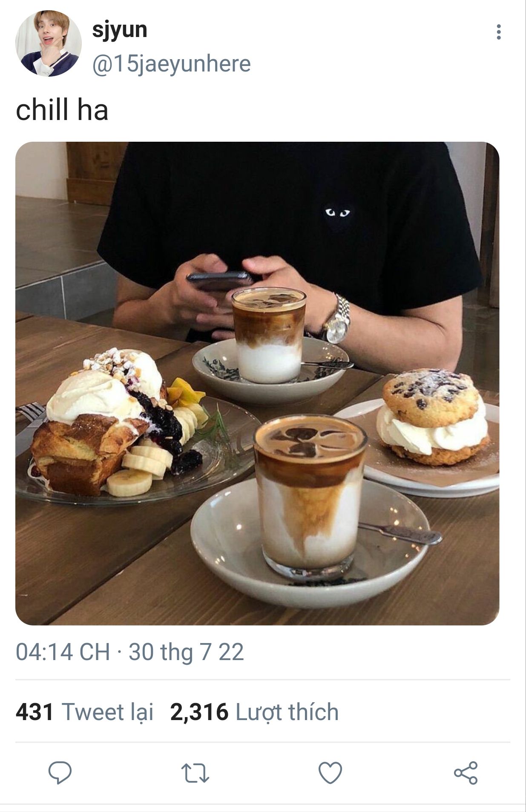Screen dimensions: 526x812
Task: Open the cafe photo attached to tweet
Action: tap(257, 383)
